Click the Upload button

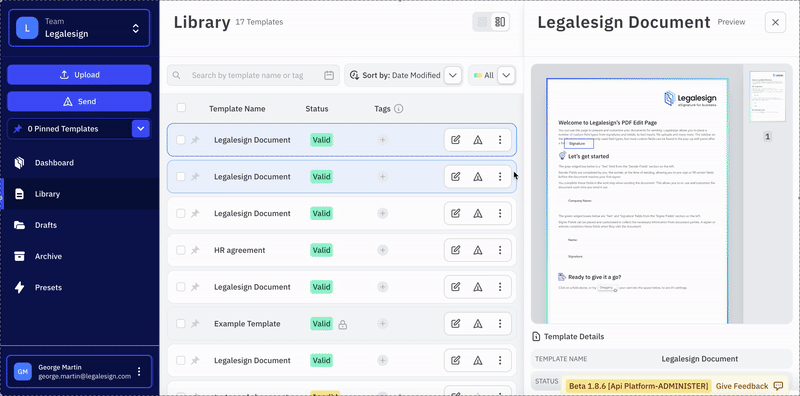tap(79, 75)
